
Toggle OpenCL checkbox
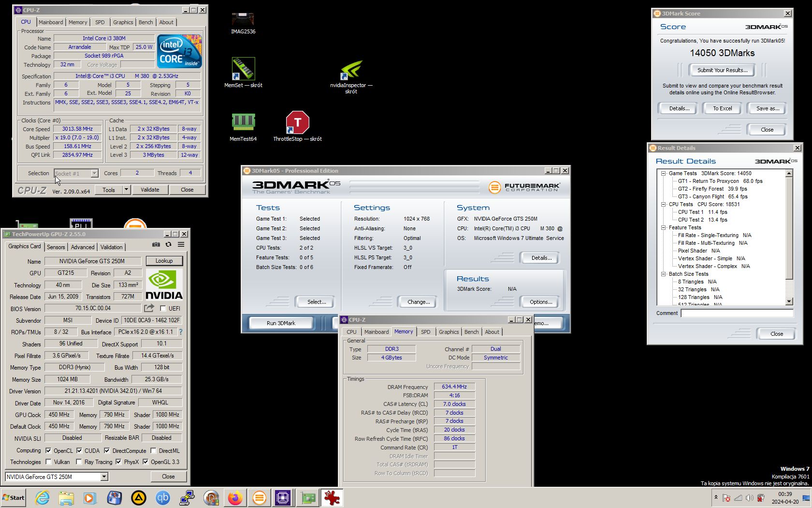[48, 450]
